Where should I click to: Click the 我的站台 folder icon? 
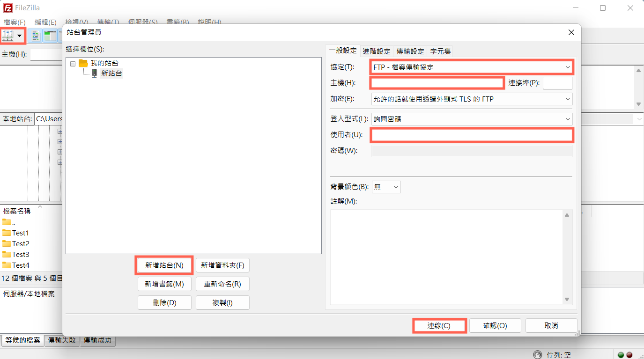[x=83, y=63]
